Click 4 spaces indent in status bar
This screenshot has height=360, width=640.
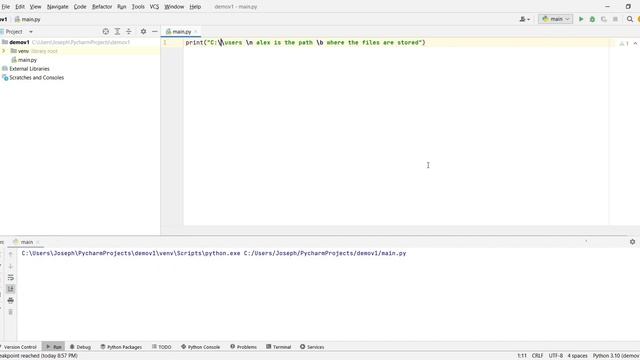click(577, 356)
